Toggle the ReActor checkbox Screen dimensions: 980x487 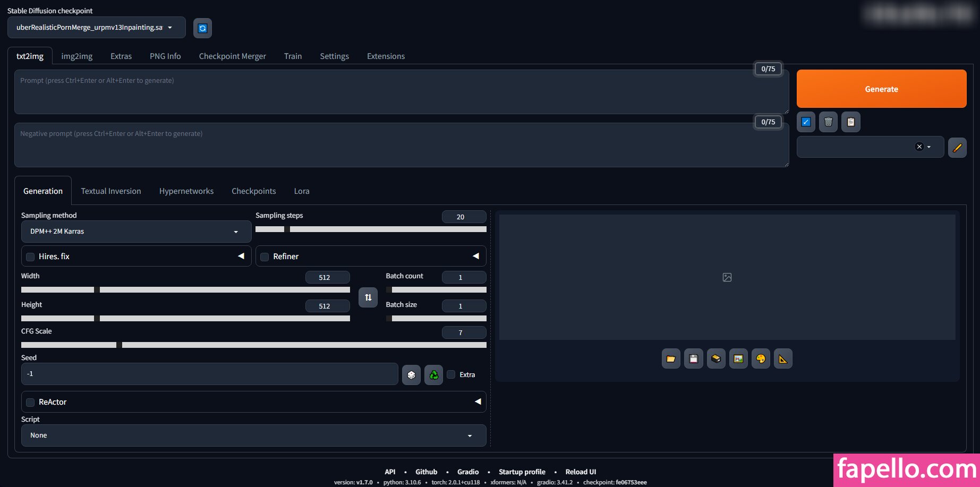(x=31, y=403)
